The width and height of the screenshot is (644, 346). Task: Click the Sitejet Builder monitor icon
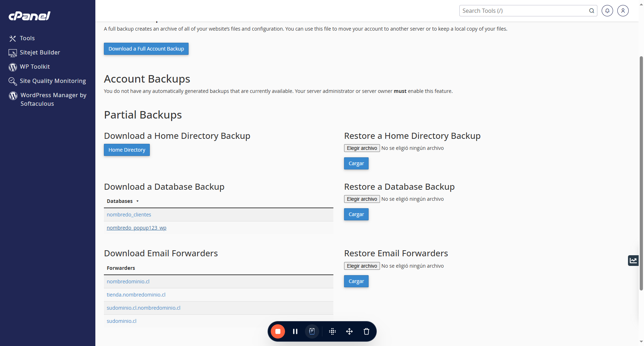tap(13, 53)
